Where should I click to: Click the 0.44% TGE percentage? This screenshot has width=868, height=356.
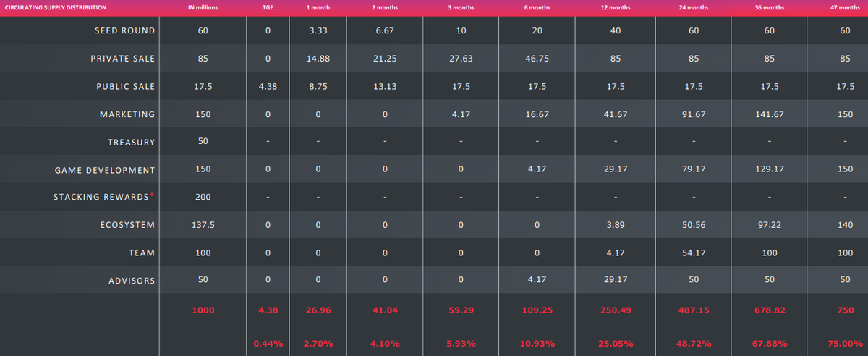(x=268, y=343)
